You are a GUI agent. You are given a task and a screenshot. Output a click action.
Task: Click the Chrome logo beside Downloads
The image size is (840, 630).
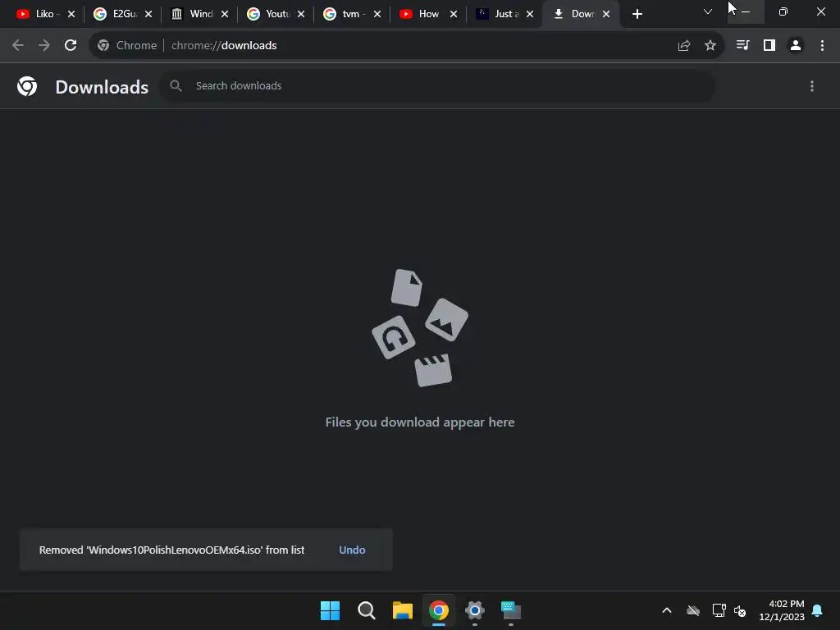pos(27,86)
